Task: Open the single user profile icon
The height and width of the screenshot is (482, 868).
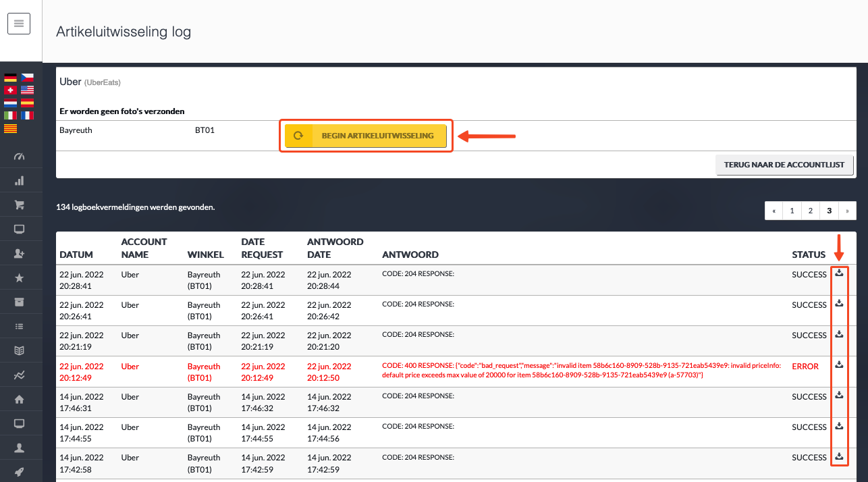Action: coord(19,448)
